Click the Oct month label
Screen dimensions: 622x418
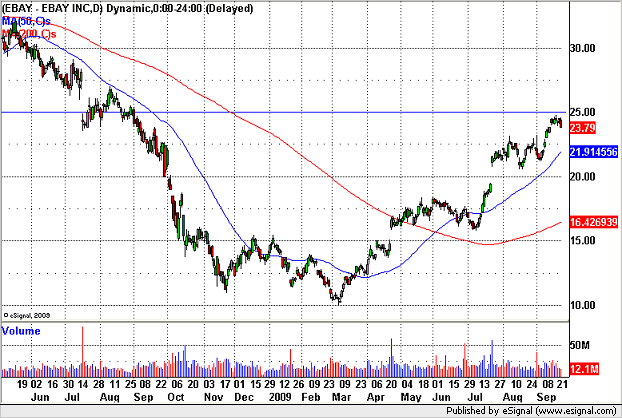coord(176,397)
